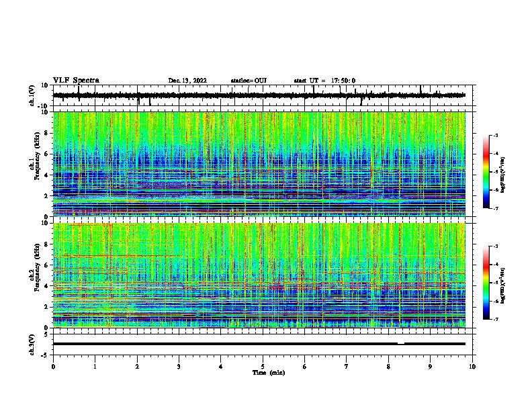The width and height of the screenshot is (532, 411).
Task: Click the "ch.1(V)" waveform axis label
Action: click(x=32, y=95)
